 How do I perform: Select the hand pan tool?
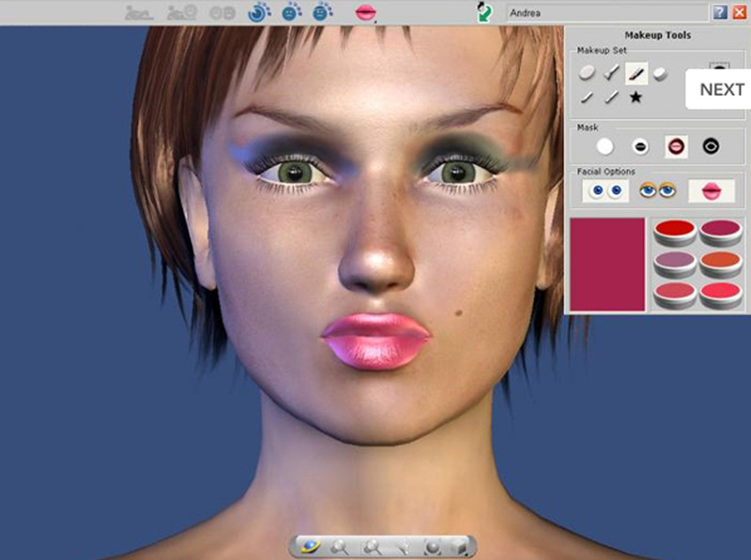pyautogui.click(x=402, y=547)
